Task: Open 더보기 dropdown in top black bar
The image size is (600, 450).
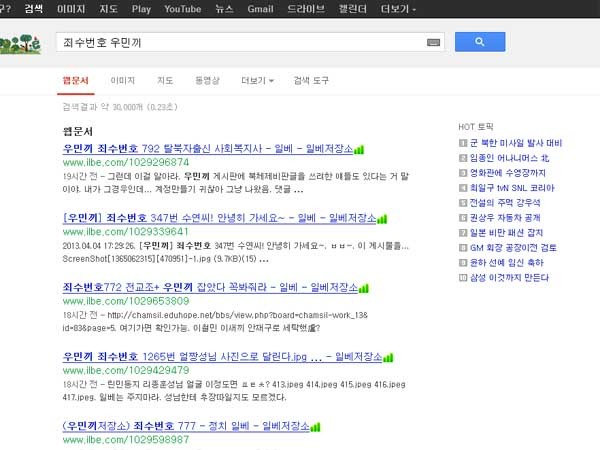Action: pyautogui.click(x=398, y=9)
